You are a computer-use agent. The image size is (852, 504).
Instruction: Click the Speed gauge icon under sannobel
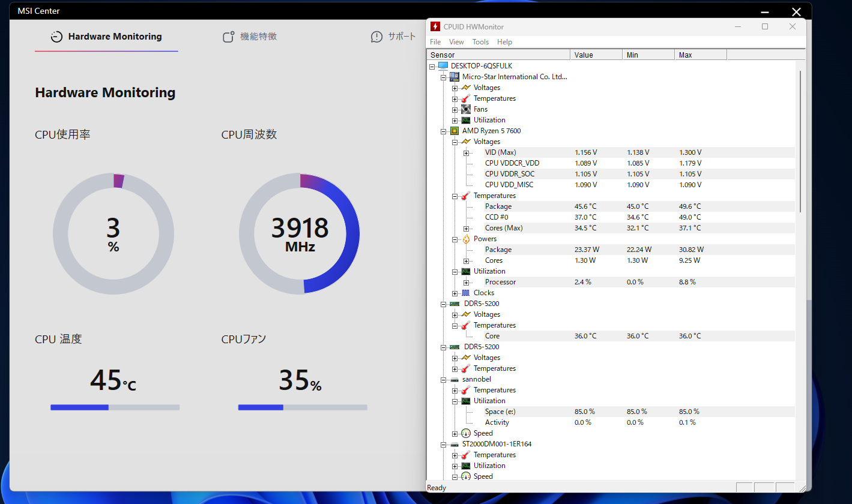pyautogui.click(x=466, y=433)
